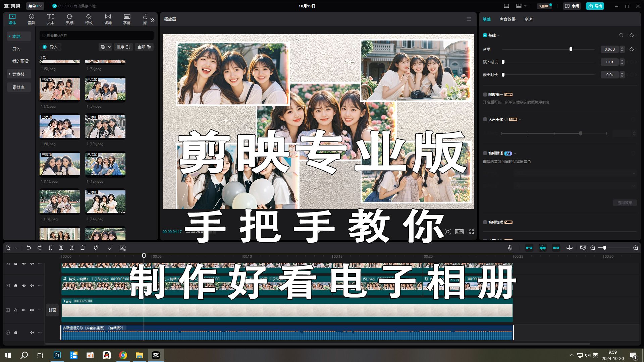
Task: Open the 转场 transitions panel
Action: pyautogui.click(x=108, y=19)
